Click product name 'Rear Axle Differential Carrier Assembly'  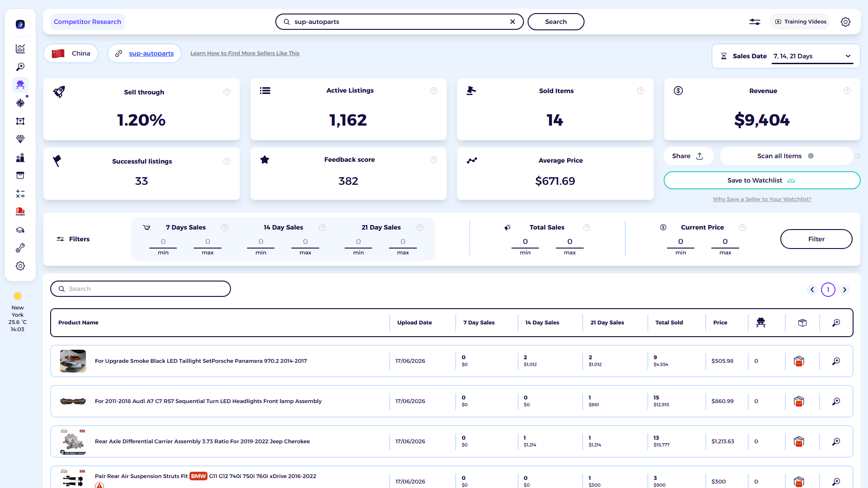click(x=202, y=441)
